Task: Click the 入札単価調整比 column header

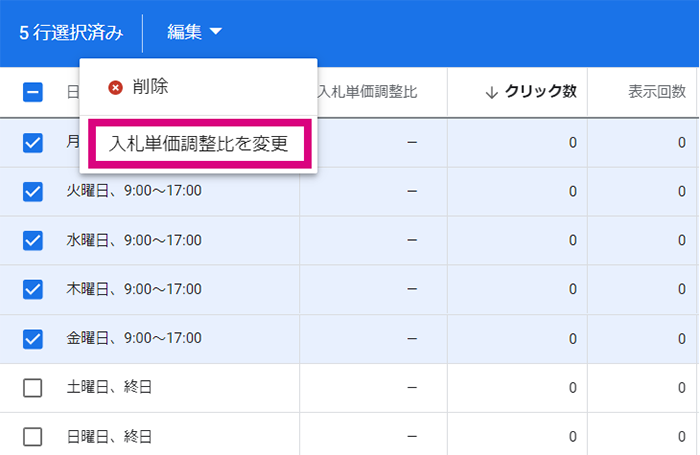Action: click(x=367, y=92)
